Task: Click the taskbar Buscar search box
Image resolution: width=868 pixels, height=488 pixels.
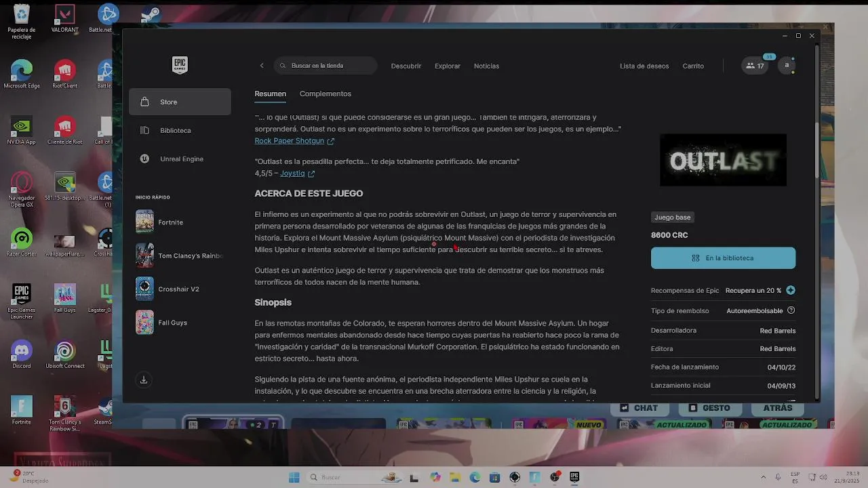Action: coord(355,477)
